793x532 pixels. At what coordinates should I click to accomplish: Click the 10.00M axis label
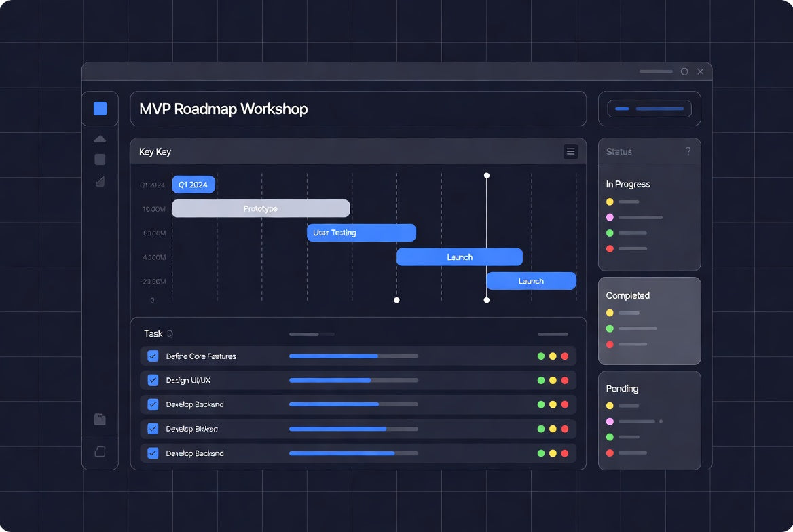153,209
